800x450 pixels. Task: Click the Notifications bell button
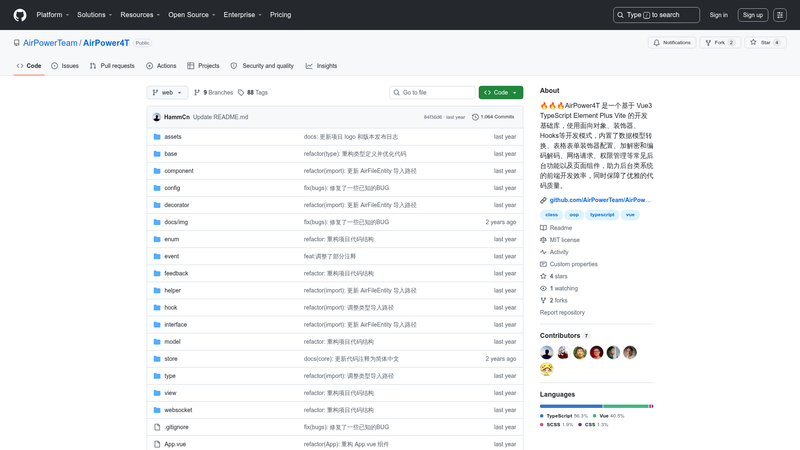click(x=671, y=43)
